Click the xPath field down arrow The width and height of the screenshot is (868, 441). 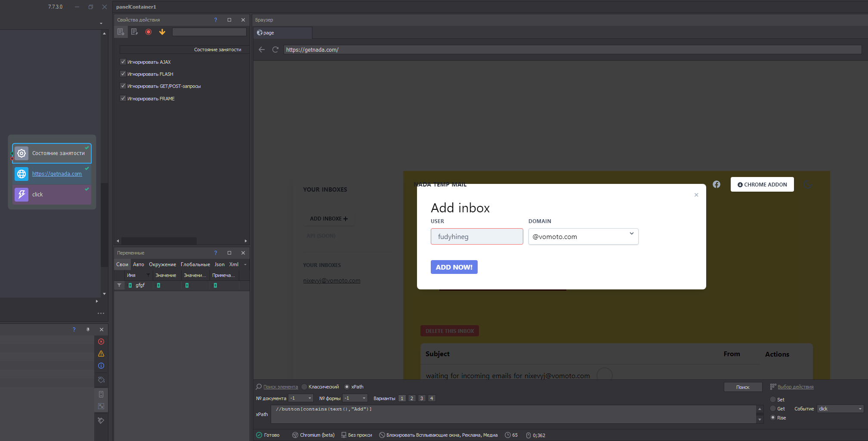pyautogui.click(x=760, y=419)
